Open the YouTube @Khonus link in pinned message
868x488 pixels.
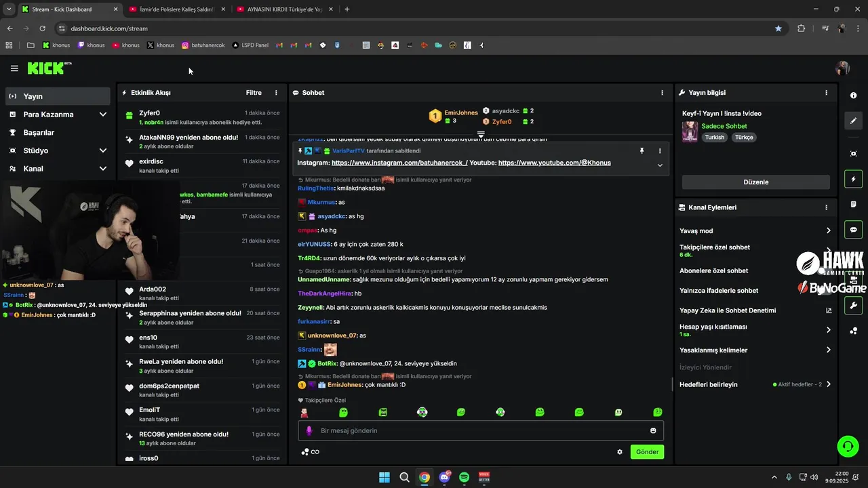click(554, 163)
